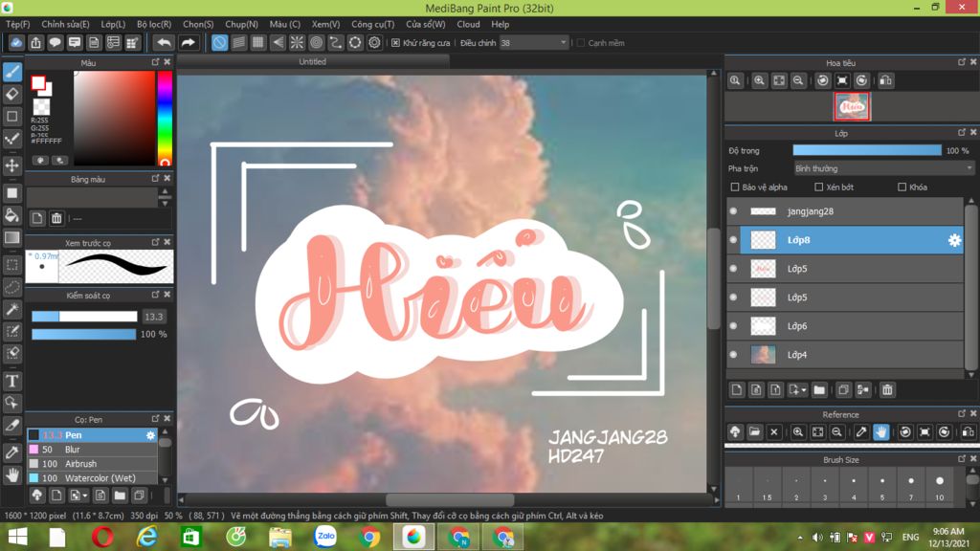
Task: Click the Độ trong layer opacity slider
Action: pyautogui.click(x=867, y=150)
